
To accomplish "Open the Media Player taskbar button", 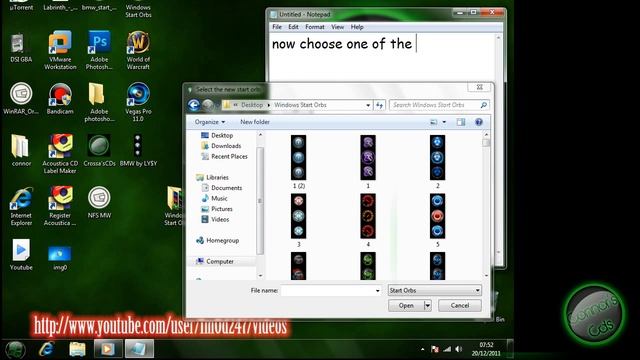I will [108, 349].
